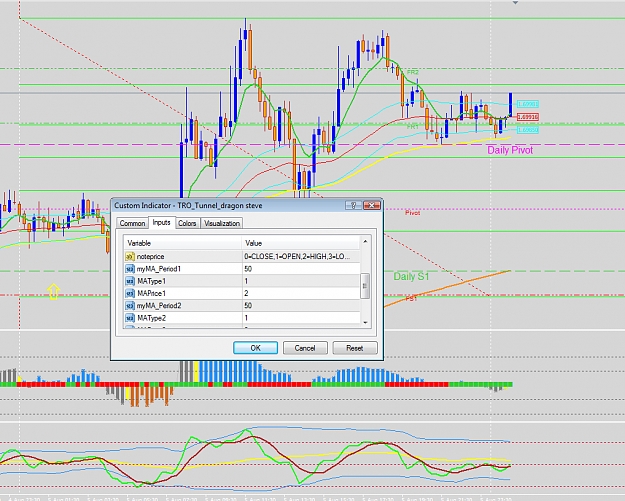This screenshot has height=501, width=625.
Task: Confirm settings with the OK button
Action: [256, 348]
